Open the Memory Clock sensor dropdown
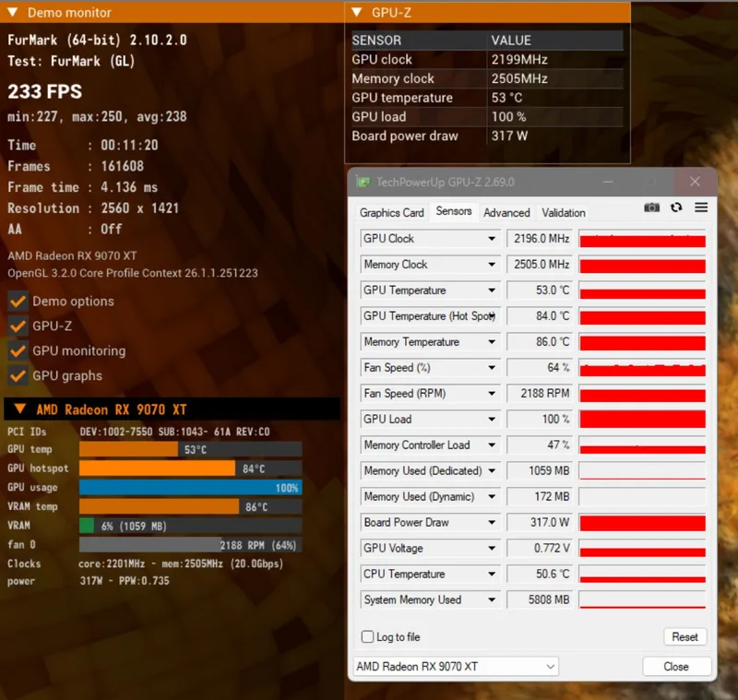Viewport: 738px width, 700px height. (x=492, y=265)
